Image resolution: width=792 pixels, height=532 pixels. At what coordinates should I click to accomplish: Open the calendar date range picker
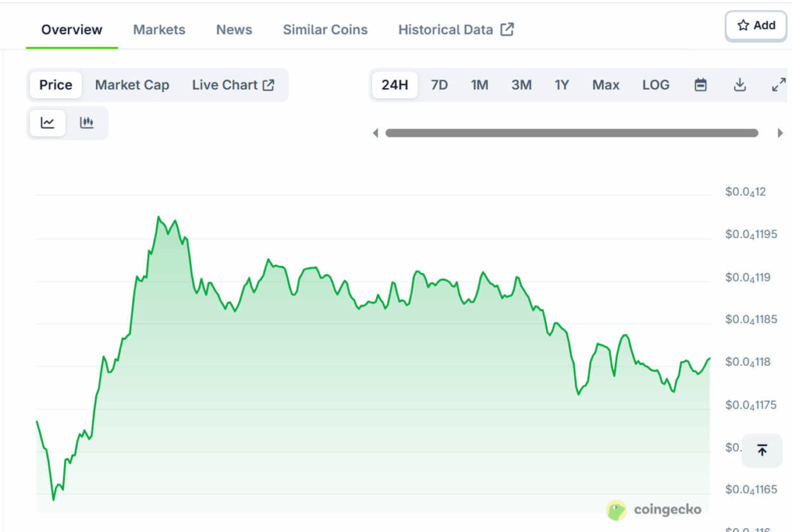700,85
